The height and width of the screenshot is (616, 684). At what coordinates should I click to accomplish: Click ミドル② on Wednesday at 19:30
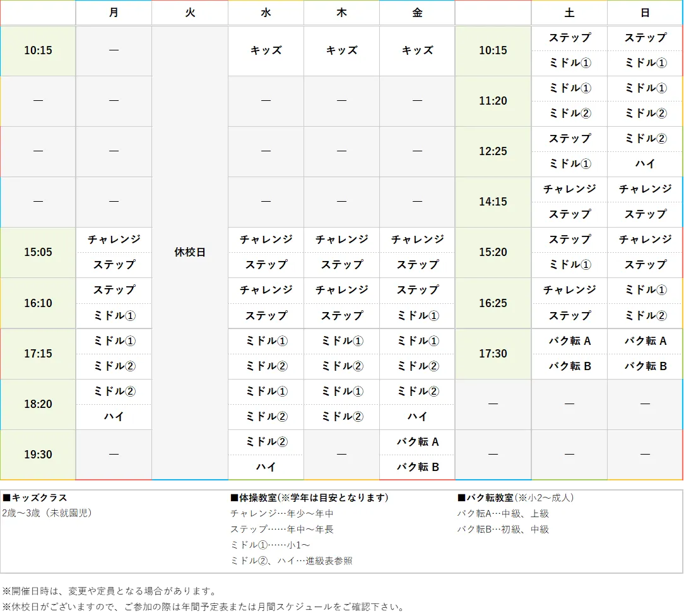click(266, 442)
